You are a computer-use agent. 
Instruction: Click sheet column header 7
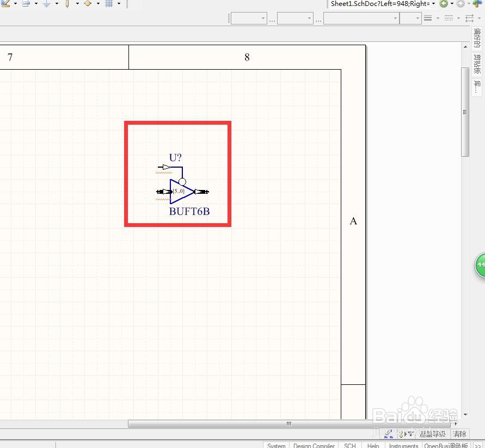click(x=10, y=57)
